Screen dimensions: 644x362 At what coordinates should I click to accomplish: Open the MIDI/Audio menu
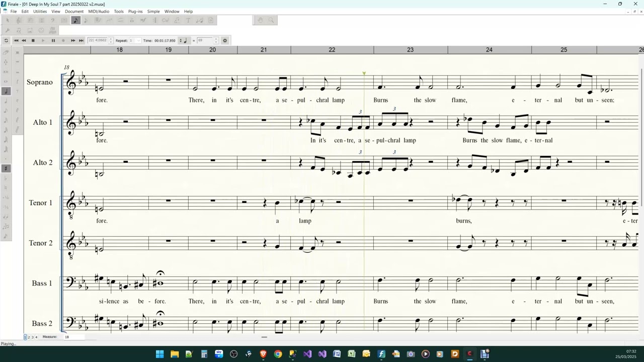click(99, 11)
